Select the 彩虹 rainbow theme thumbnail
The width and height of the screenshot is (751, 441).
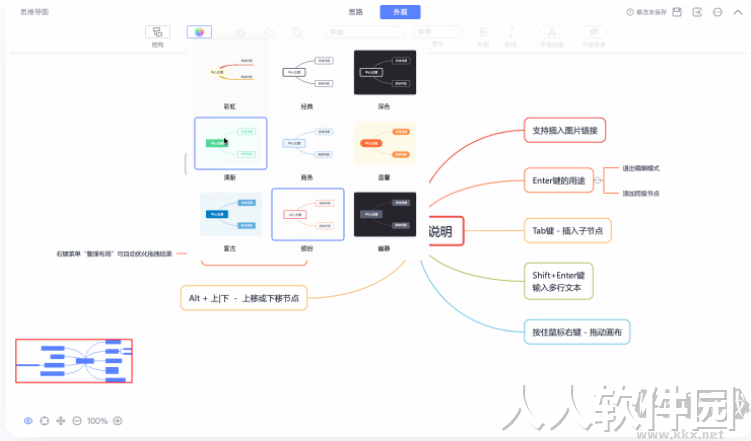coord(230,72)
